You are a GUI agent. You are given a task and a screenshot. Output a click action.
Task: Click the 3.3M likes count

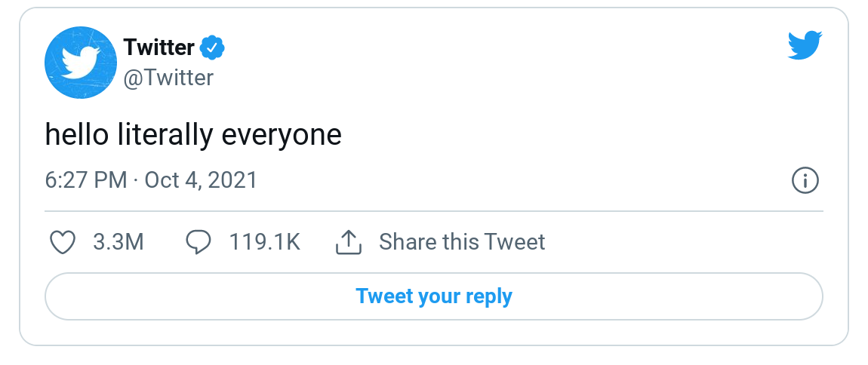click(118, 242)
